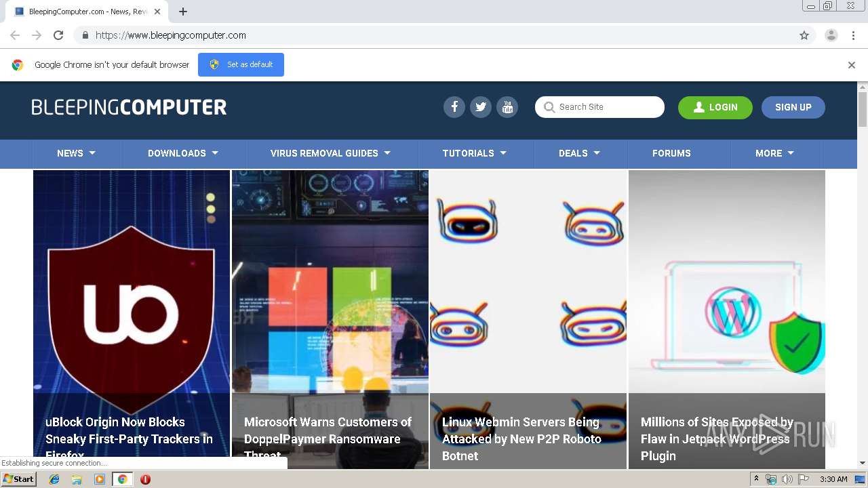Dismiss the default browser notification bar
Image resolution: width=868 pixels, height=488 pixels.
pyautogui.click(x=852, y=65)
